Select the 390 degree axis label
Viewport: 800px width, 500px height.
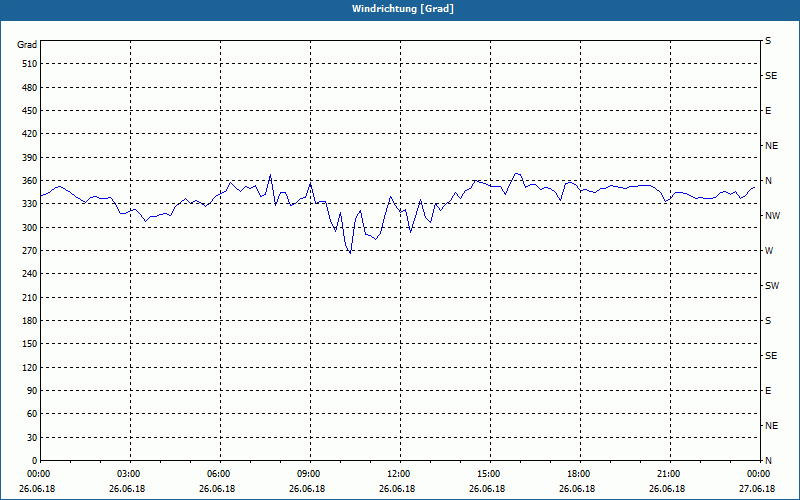(x=30, y=157)
